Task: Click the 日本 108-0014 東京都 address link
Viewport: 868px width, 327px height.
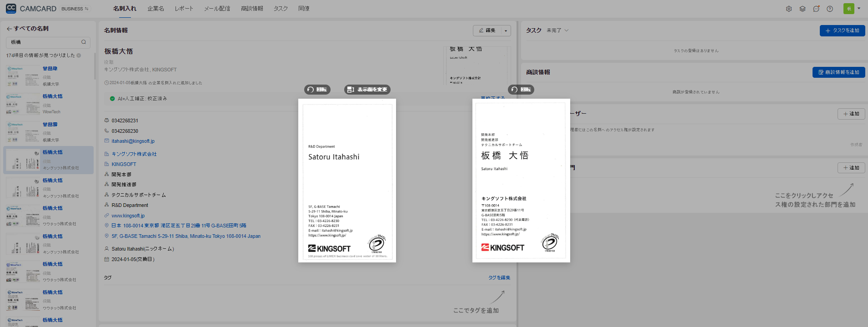Action: pyautogui.click(x=179, y=226)
